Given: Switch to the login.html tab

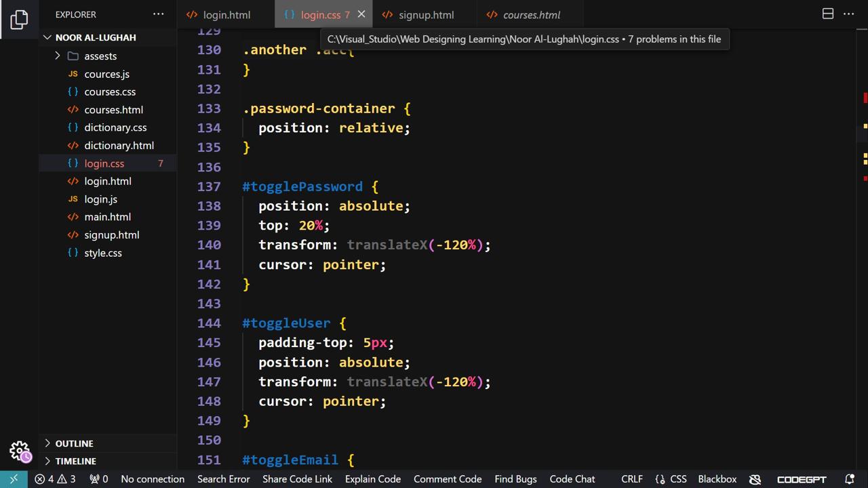Looking at the screenshot, I should pyautogui.click(x=226, y=14).
